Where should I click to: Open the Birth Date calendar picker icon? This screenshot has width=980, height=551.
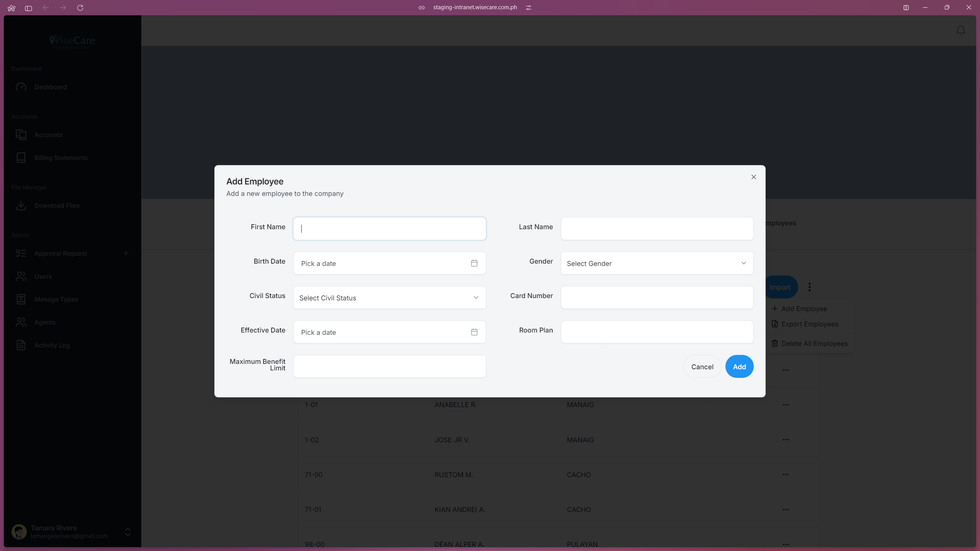pyautogui.click(x=474, y=263)
